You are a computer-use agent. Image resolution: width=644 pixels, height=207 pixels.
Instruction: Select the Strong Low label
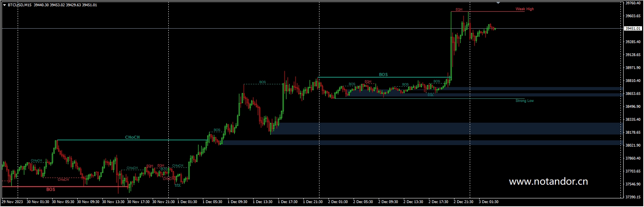click(x=524, y=101)
